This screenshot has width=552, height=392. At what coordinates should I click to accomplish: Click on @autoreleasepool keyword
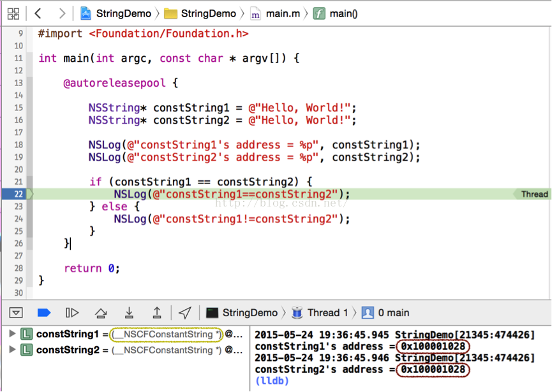click(114, 83)
